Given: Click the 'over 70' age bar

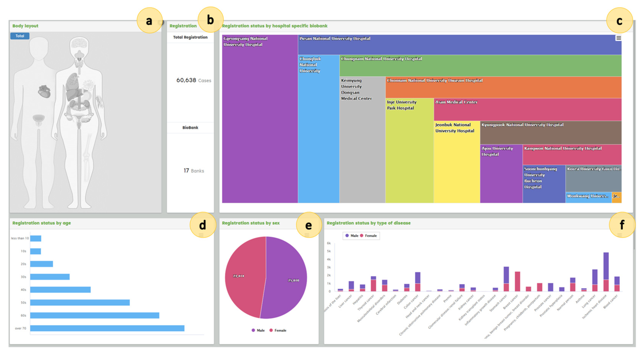Looking at the screenshot, I should 107,328.
